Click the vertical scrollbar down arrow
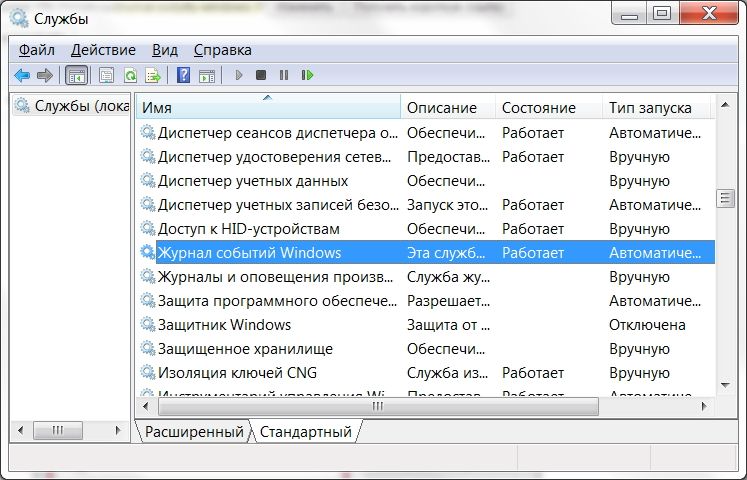This screenshot has width=747, height=480. (x=725, y=385)
